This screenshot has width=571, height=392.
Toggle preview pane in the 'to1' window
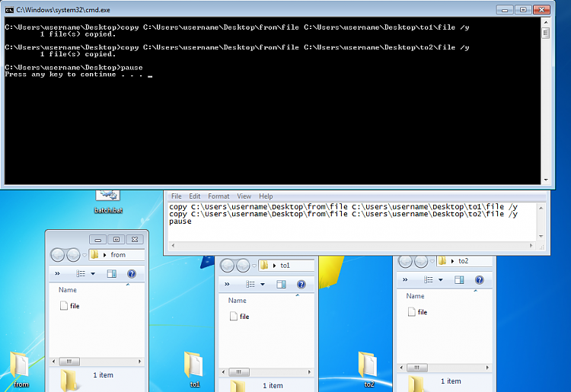click(282, 284)
